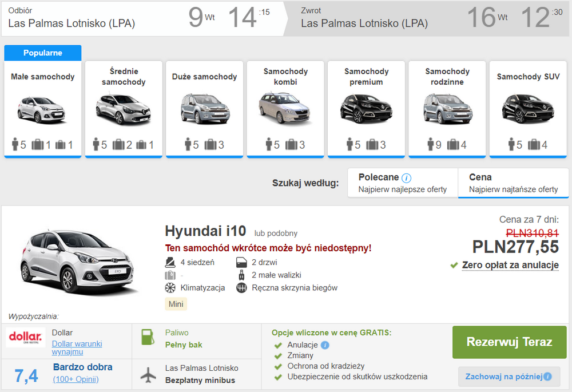Image resolution: width=572 pixels, height=392 pixels.
Task: Click the 7,4 rating score
Action: 26,375
